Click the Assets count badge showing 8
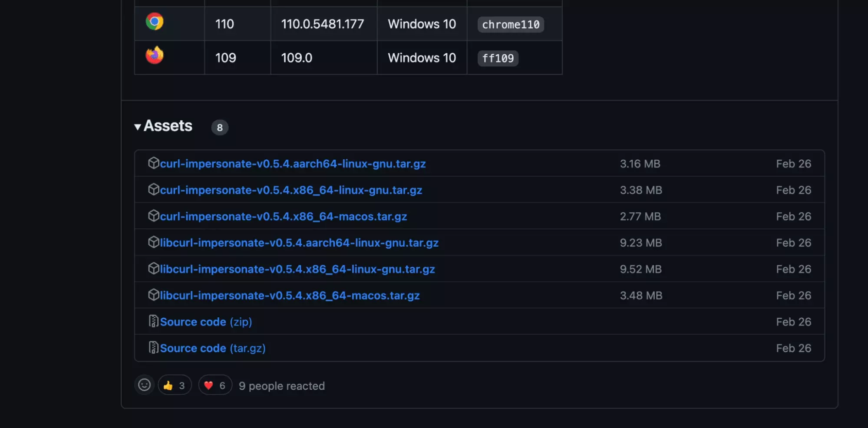 [220, 128]
